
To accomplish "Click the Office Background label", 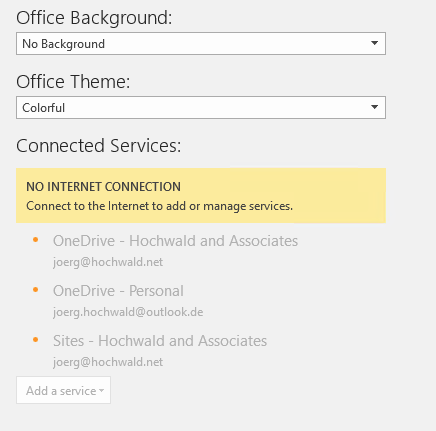I will (94, 18).
